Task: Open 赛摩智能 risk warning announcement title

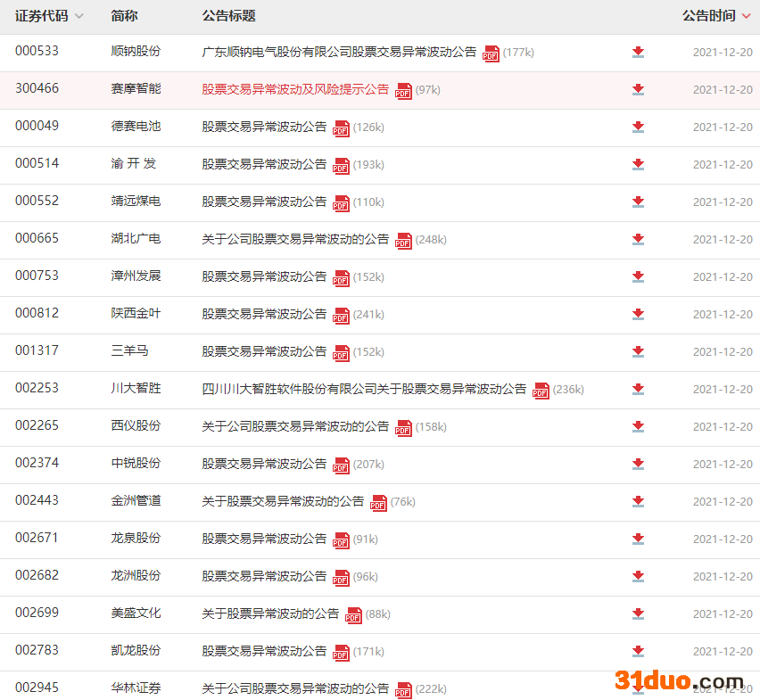Action: [x=295, y=89]
